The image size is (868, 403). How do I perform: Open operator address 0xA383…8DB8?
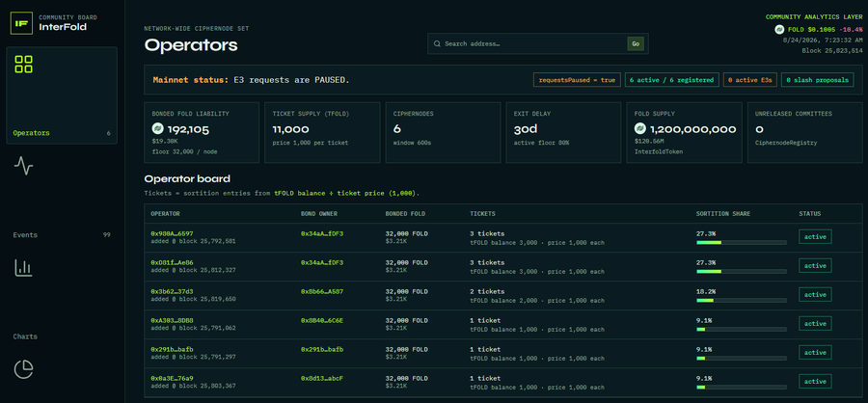tap(173, 320)
